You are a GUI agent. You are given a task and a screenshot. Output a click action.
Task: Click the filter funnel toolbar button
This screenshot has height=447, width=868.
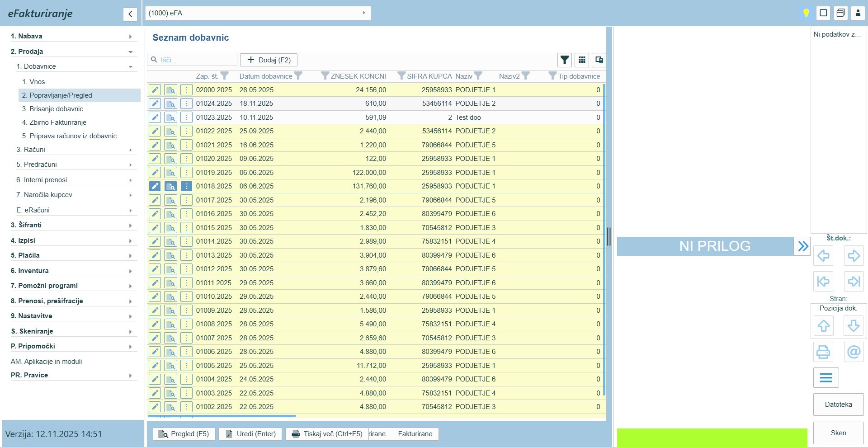click(564, 60)
